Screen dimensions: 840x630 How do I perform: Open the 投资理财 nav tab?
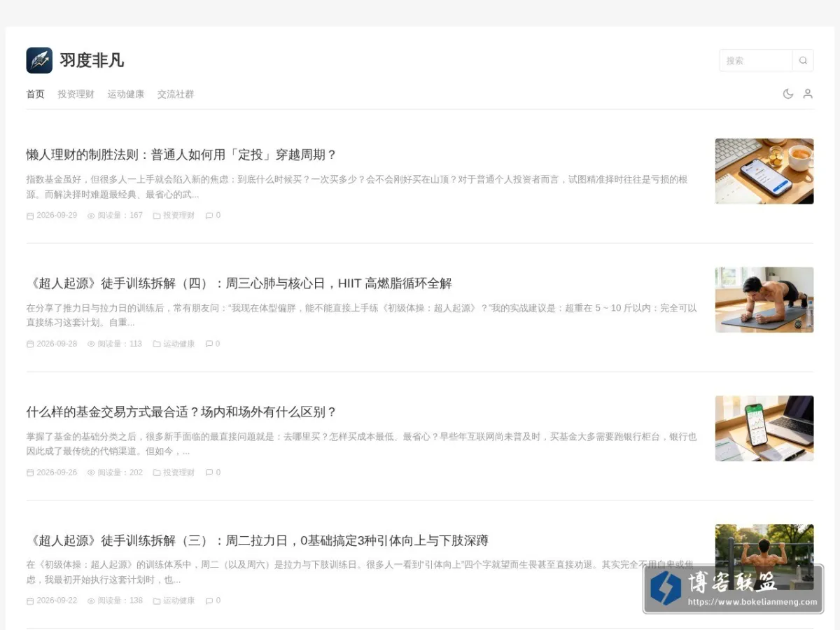pos(76,94)
